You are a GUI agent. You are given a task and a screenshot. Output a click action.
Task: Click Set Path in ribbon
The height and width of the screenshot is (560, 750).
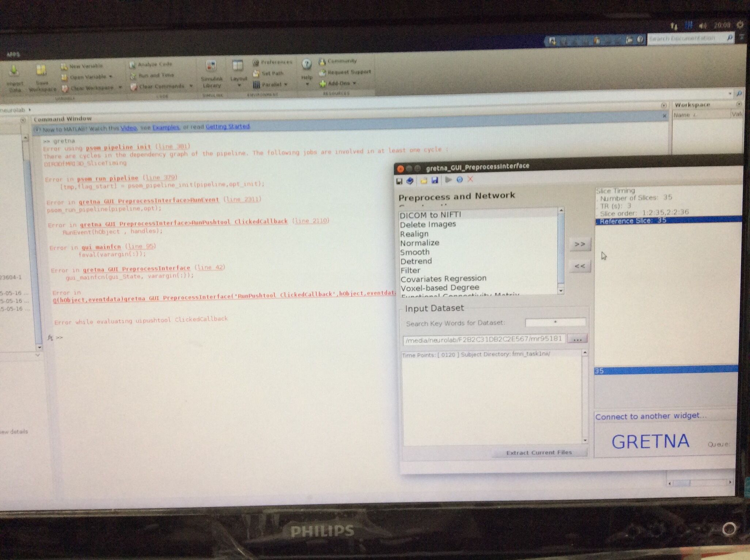268,73
